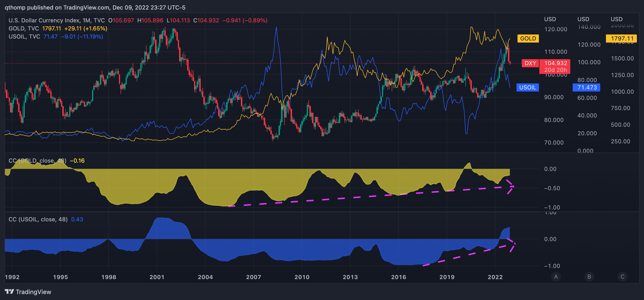Viewport: 644px width, 300px height.
Task: Click the CC (USOIL, close, 48) indicator label
Action: pos(38,219)
